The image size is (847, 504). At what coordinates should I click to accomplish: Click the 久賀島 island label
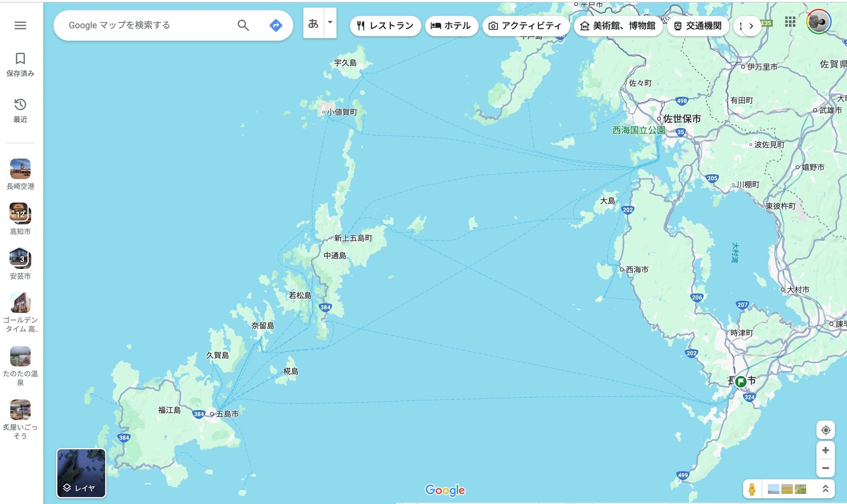pyautogui.click(x=217, y=355)
